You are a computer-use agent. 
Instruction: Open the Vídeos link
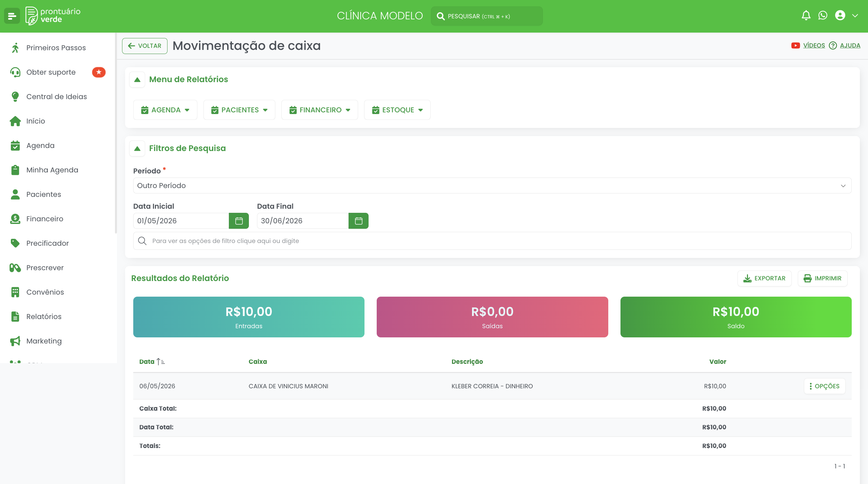(814, 45)
